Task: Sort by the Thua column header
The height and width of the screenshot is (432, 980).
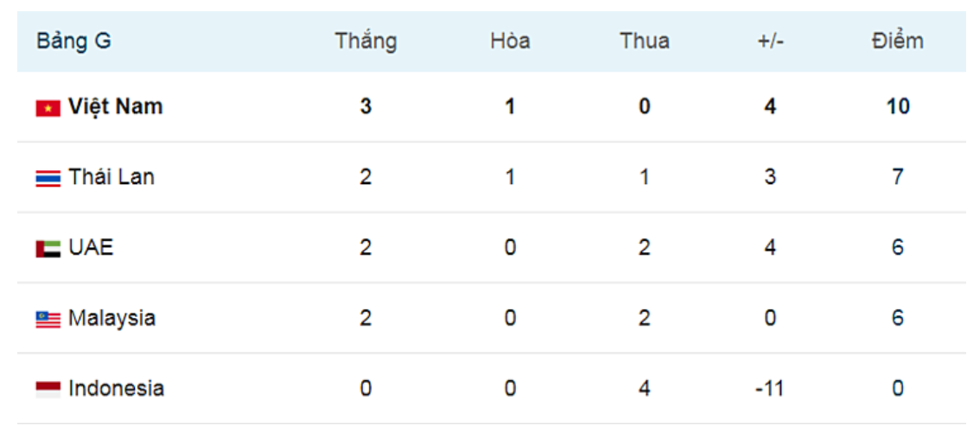Action: (645, 41)
